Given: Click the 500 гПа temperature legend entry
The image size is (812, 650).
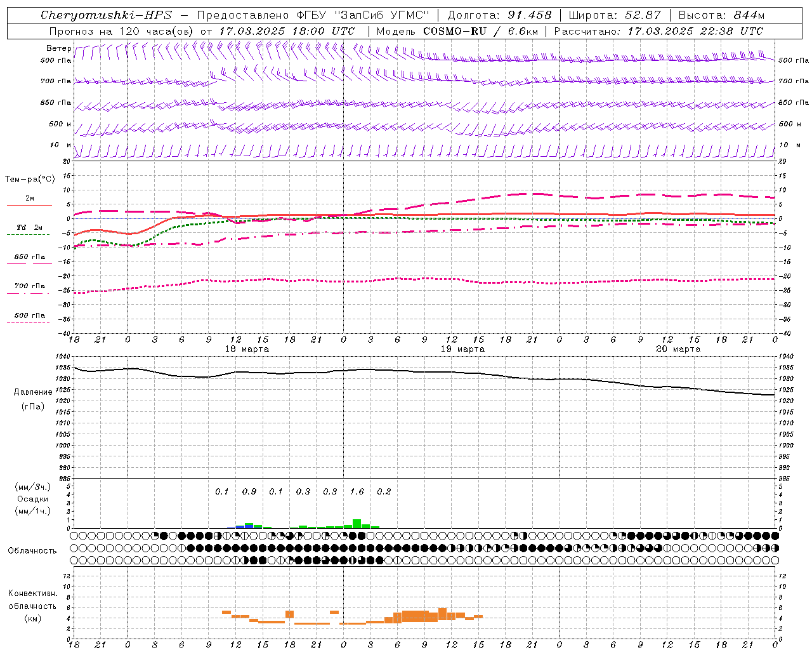Looking at the screenshot, I should 29,315.
